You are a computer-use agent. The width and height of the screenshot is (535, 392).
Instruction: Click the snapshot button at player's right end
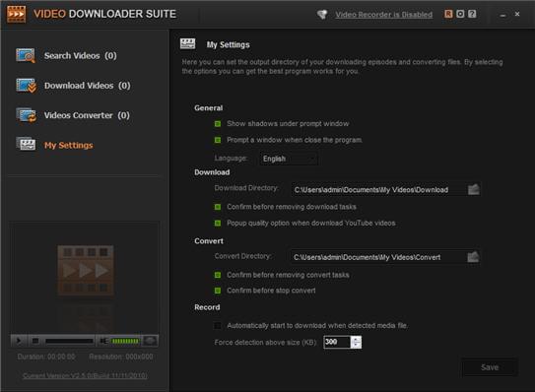150,341
